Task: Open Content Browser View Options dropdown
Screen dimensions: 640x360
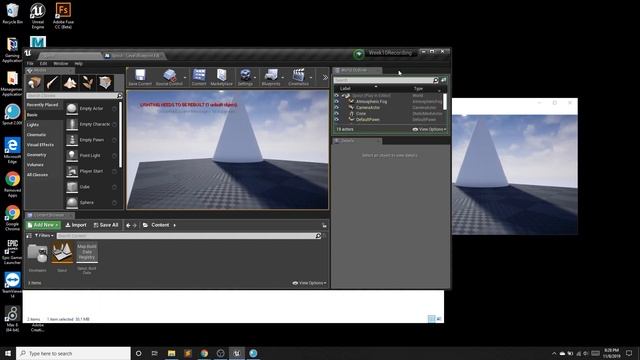Action: (309, 283)
